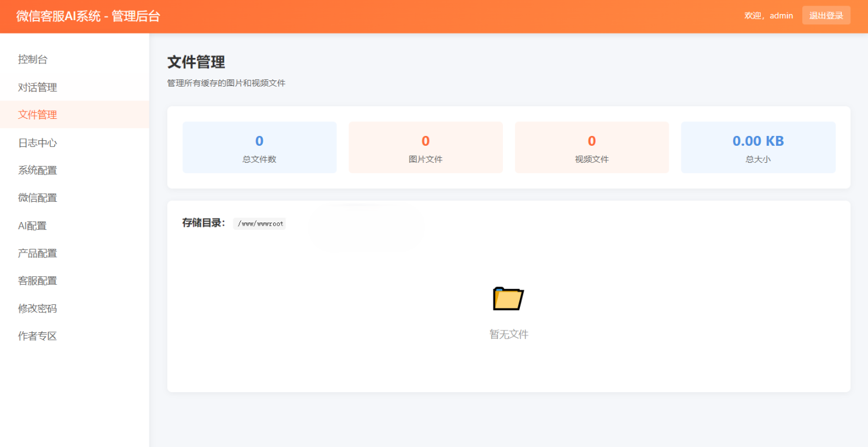This screenshot has height=447, width=868.
Task: Click the /www/wwwroot storage path
Action: [260, 224]
